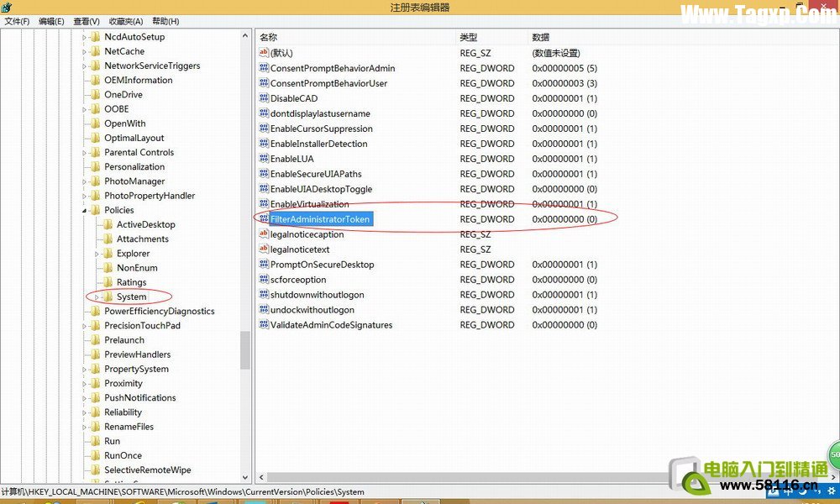This screenshot has width=840, height=504.
Task: Select the ConsentPromptBehaviorUser value
Action: (x=328, y=83)
